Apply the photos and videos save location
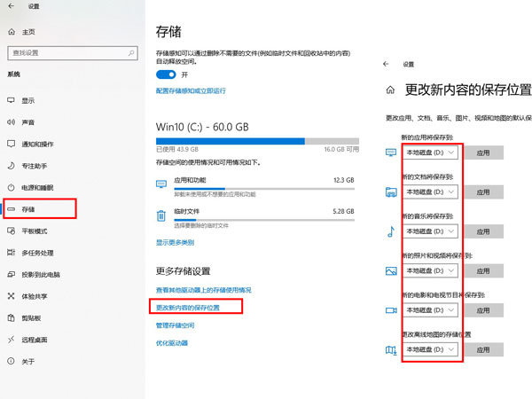Viewport: 532px width, 399px height. (483, 270)
